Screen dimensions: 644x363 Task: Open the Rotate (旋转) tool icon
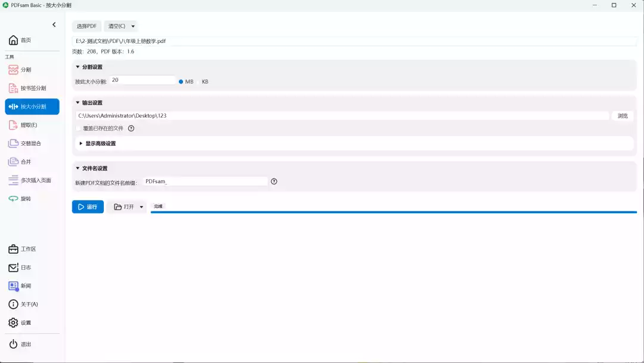(13, 198)
